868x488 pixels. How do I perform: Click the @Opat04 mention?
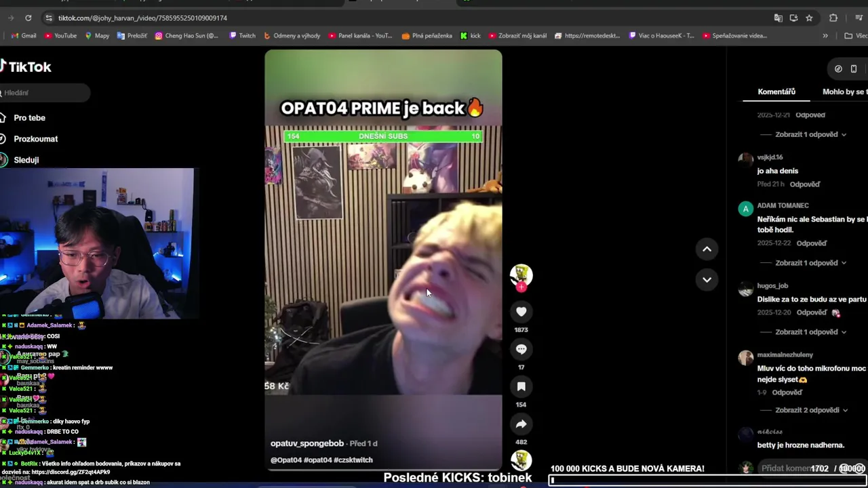coord(286,460)
